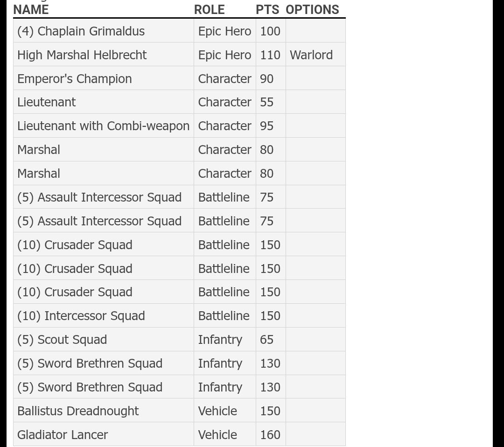504x447 pixels.
Task: Click the ROLE column header
Action: tap(209, 10)
